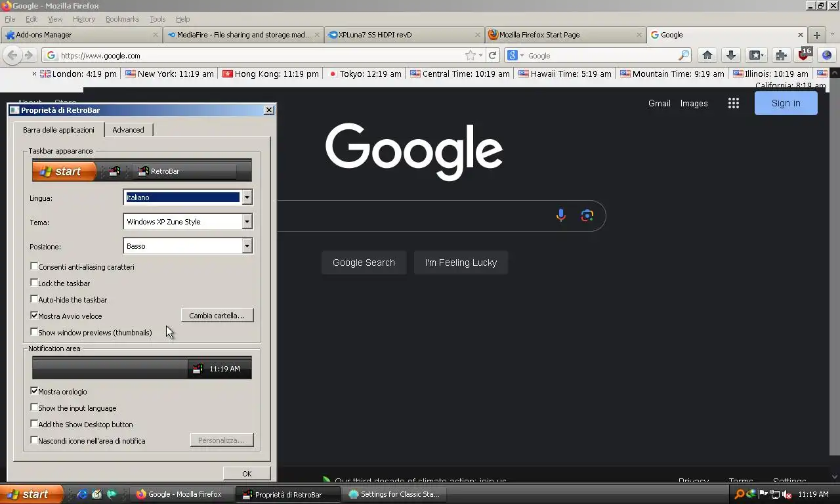Click the blue Sign in button

point(786,103)
